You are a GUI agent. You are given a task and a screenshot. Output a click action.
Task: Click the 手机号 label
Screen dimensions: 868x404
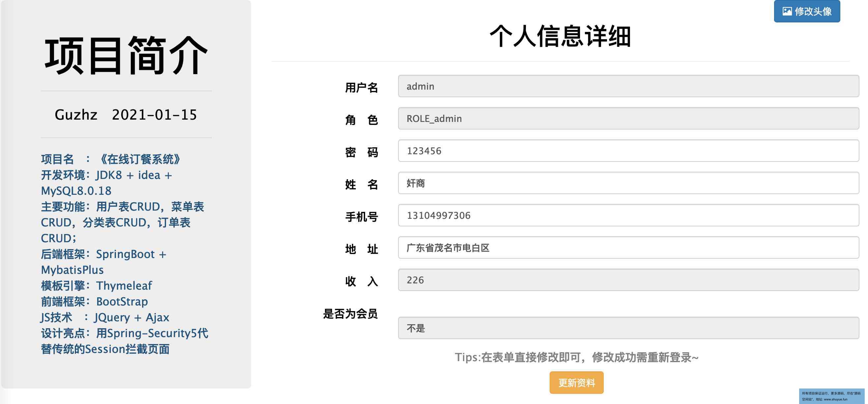click(x=361, y=217)
